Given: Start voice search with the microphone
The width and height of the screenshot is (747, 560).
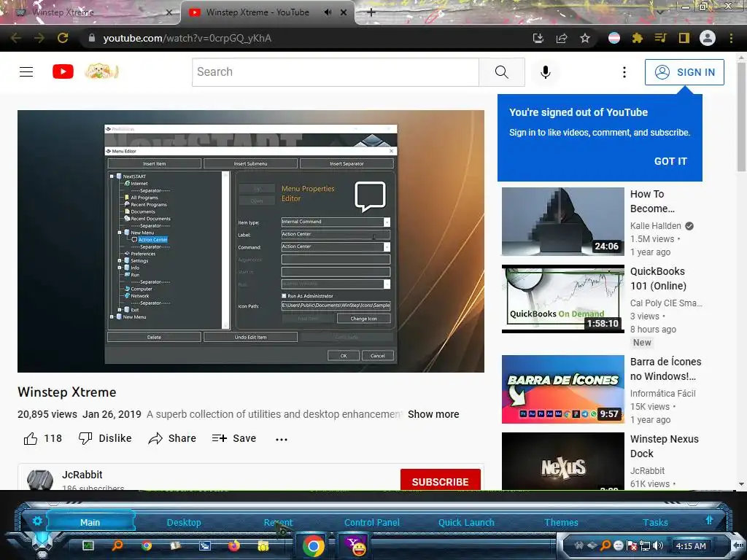Looking at the screenshot, I should point(546,72).
